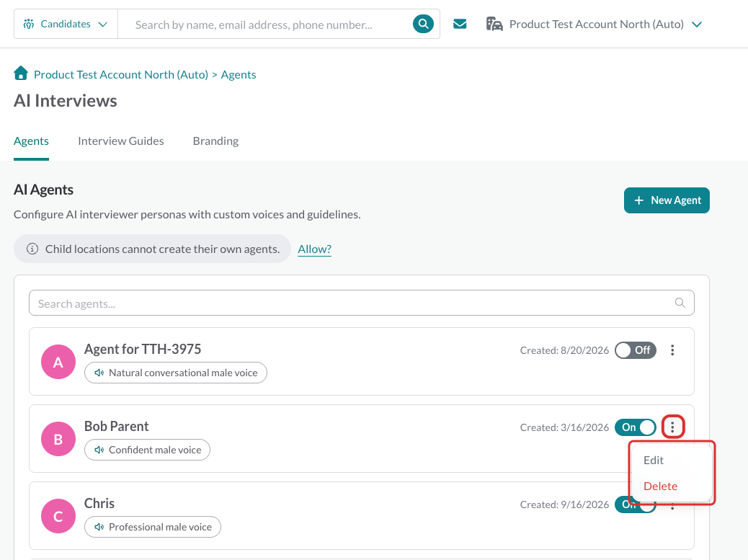Click the Created: 9/16/2026 date

click(564, 505)
